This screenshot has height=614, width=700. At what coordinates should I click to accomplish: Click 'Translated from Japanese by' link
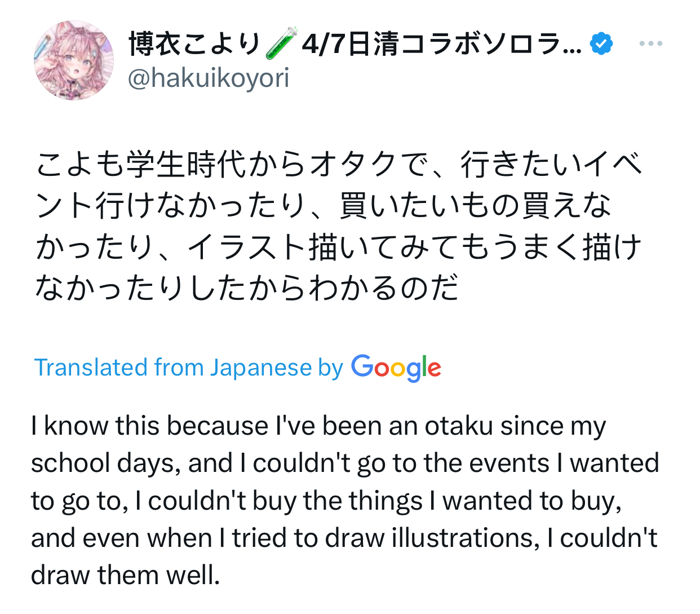pyautogui.click(x=189, y=368)
